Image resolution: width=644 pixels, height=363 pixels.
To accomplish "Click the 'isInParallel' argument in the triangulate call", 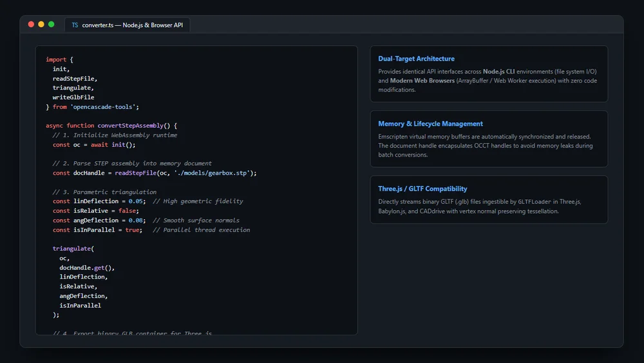I will click(x=80, y=306).
